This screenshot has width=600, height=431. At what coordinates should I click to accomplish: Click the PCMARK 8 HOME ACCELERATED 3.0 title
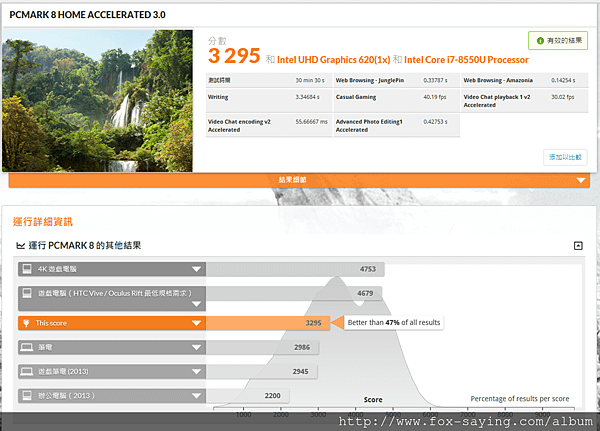[x=87, y=15]
